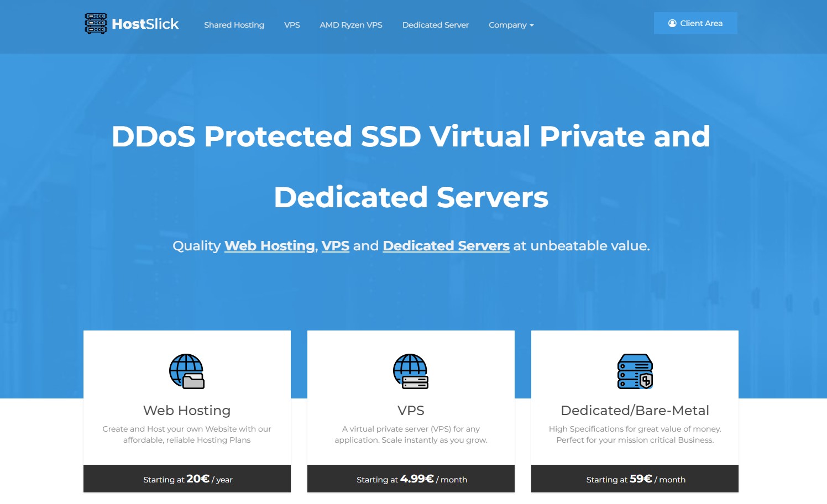This screenshot has width=827, height=504.
Task: Follow the Dedicated Servers tagline link
Action: pyautogui.click(x=446, y=246)
